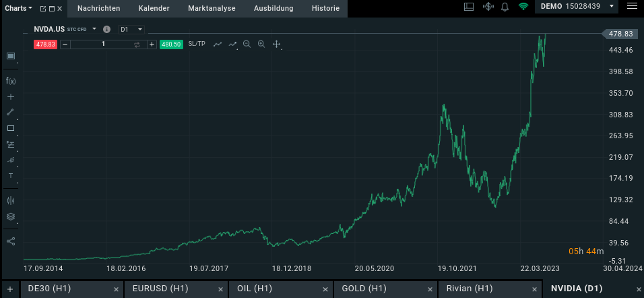Select the trend line drawing tool
The image size is (644, 298).
[x=11, y=112]
